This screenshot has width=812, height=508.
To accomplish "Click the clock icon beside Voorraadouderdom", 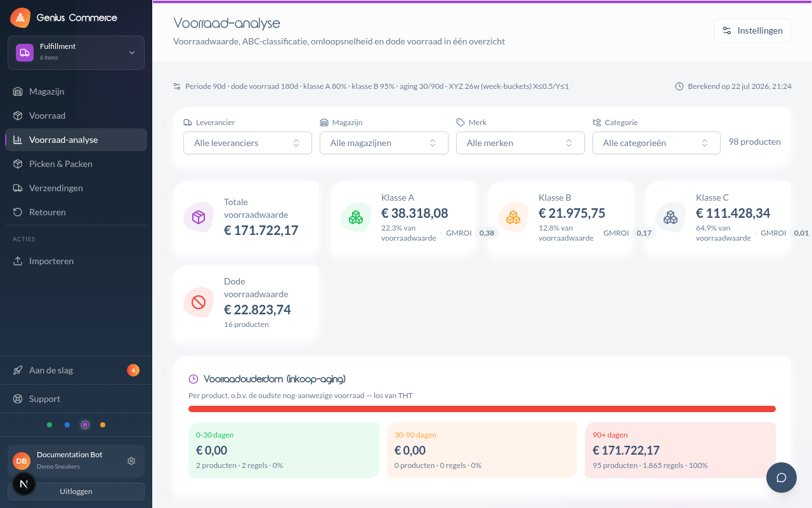I will click(193, 379).
